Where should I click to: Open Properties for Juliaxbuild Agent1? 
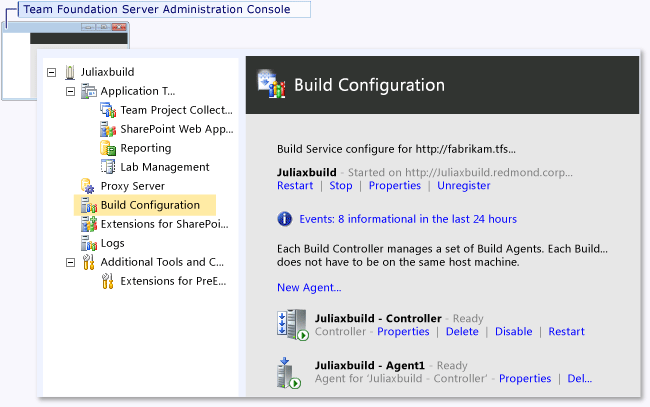[525, 378]
